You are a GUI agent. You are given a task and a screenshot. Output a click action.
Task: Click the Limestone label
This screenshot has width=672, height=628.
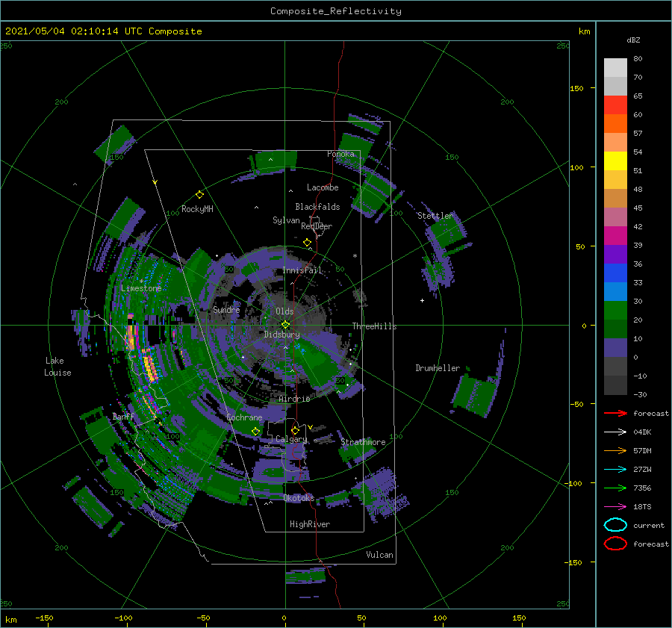[141, 288]
